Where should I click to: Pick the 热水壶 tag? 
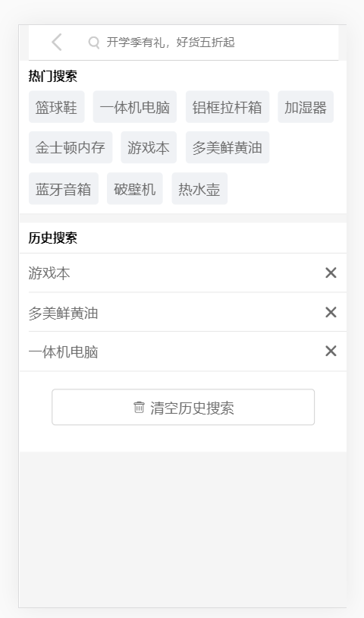click(x=199, y=188)
